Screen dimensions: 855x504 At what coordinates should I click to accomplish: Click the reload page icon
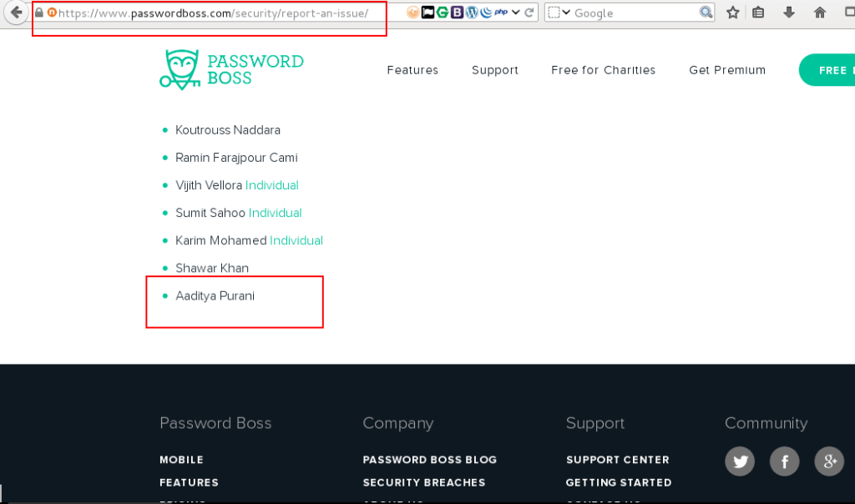point(529,12)
